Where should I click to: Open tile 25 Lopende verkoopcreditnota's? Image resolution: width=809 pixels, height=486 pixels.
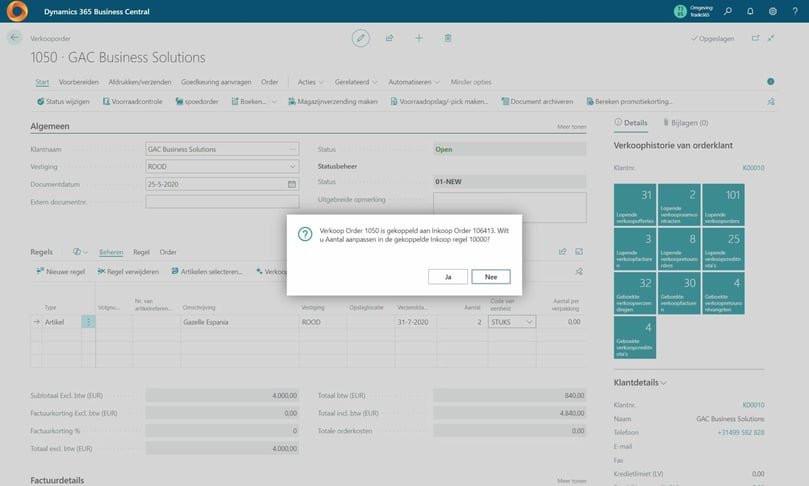click(x=723, y=249)
